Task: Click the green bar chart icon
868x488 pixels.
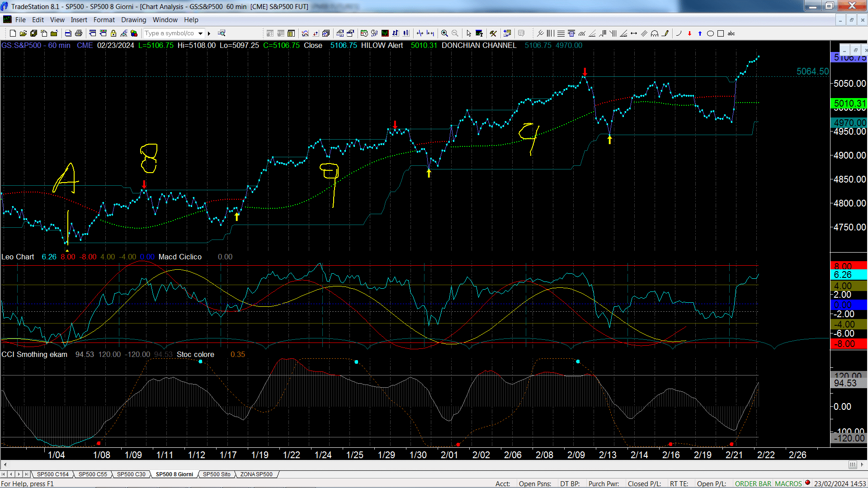Action: pos(385,33)
